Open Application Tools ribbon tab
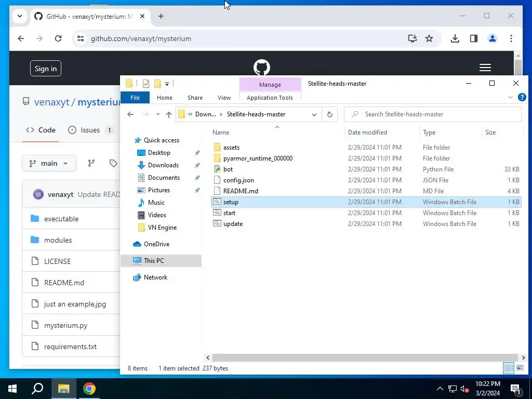Viewport: 532px width, 399px height. tap(270, 98)
